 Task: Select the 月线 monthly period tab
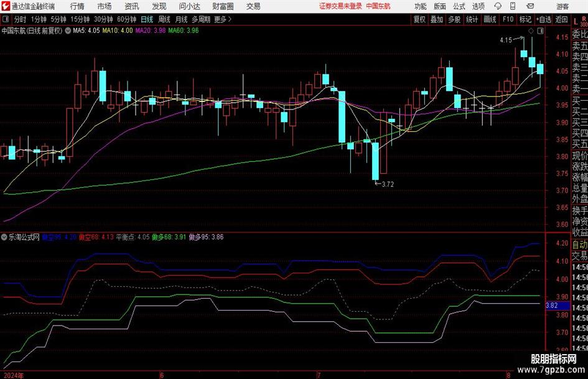click(x=181, y=19)
